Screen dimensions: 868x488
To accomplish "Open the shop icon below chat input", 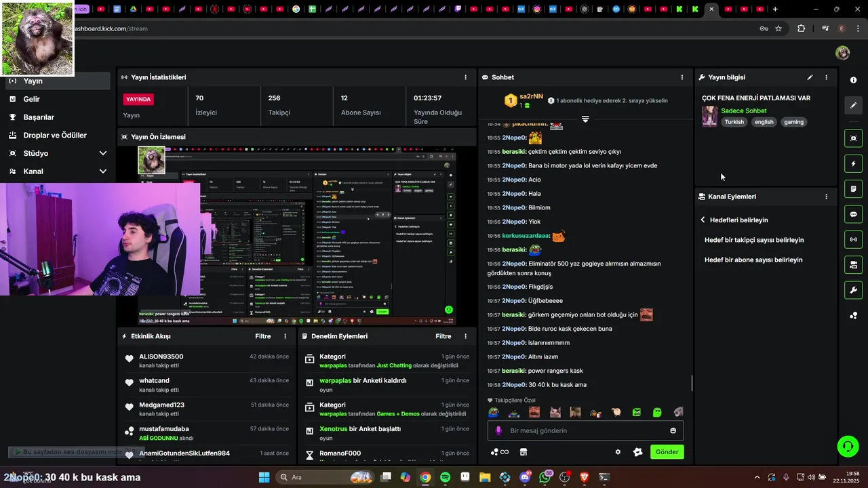I will [x=524, y=452].
